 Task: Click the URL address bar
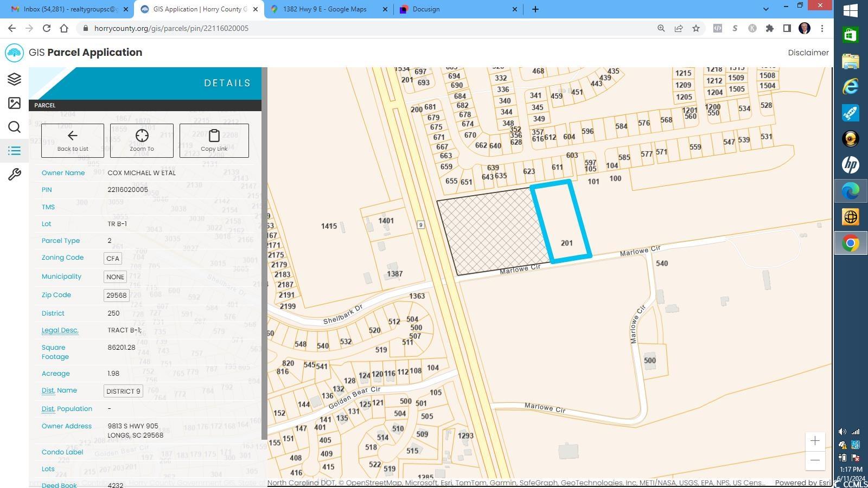tap(369, 28)
